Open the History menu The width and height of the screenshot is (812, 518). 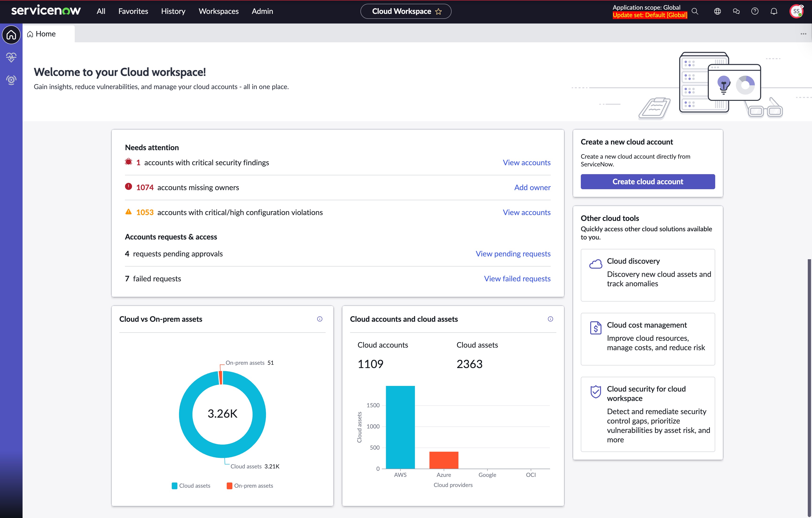point(173,11)
